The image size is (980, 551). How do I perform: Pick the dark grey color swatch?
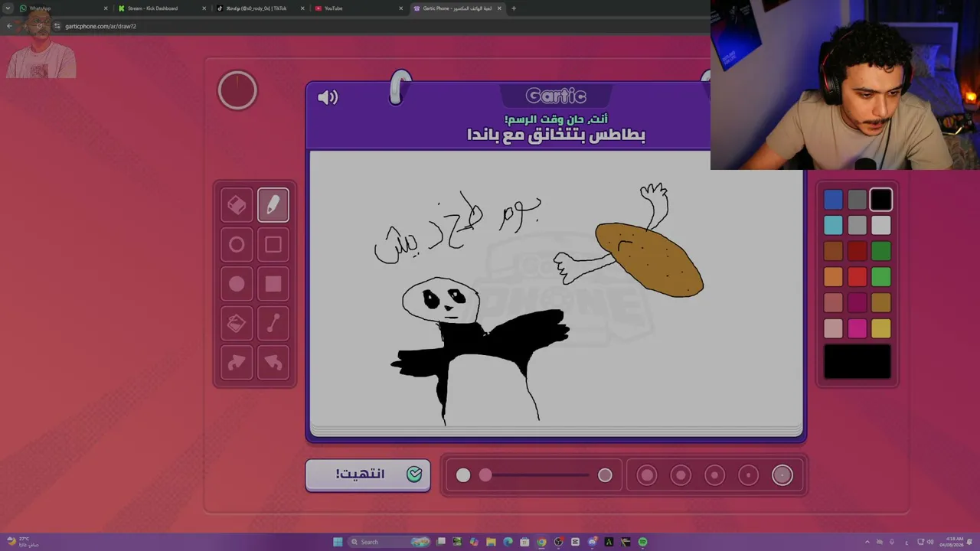click(857, 200)
